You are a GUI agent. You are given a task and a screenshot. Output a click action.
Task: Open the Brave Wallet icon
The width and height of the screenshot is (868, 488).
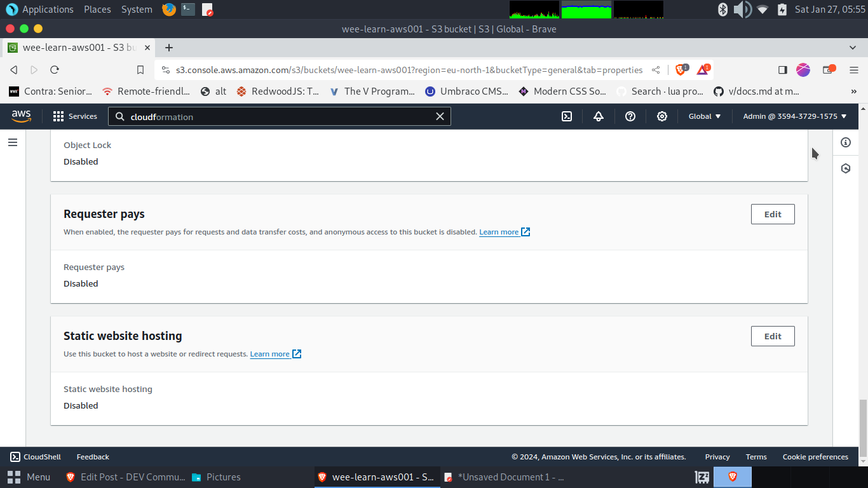click(x=829, y=69)
